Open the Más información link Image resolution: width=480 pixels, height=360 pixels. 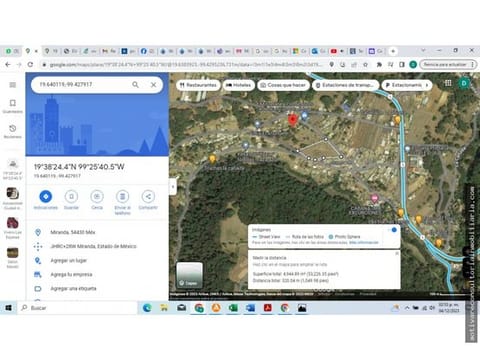[x=364, y=242]
